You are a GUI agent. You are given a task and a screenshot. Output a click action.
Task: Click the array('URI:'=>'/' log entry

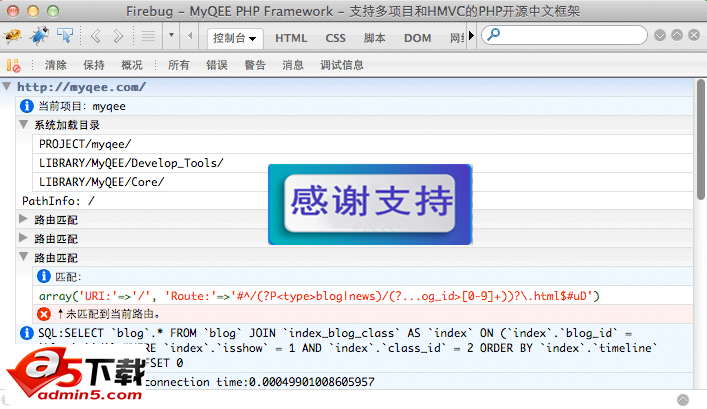coord(319,296)
